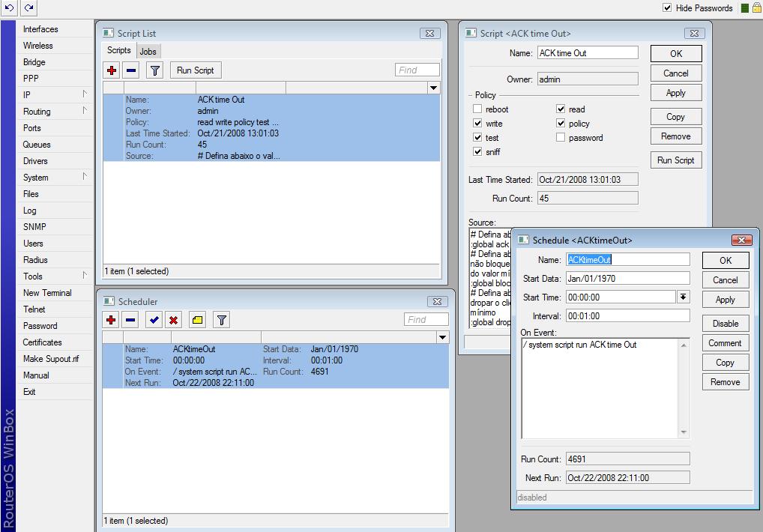Enable the reboot policy checkbox
The width and height of the screenshot is (763, 532).
tap(477, 109)
